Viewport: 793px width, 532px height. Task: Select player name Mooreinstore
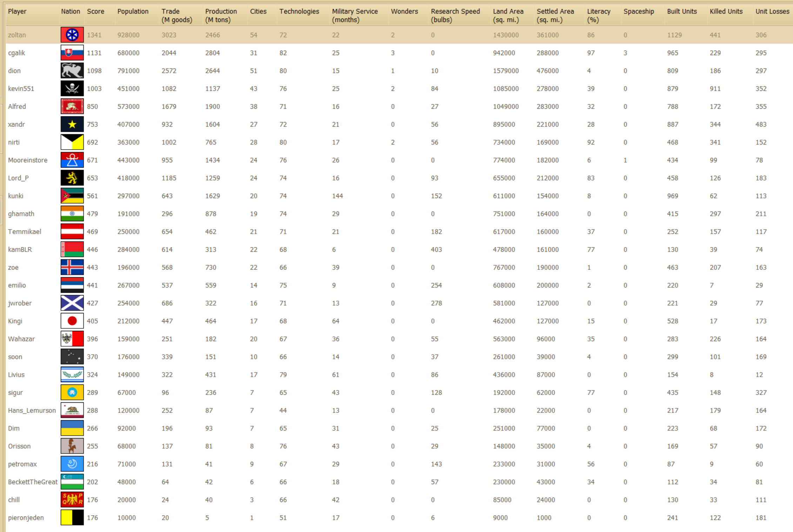[x=28, y=160]
